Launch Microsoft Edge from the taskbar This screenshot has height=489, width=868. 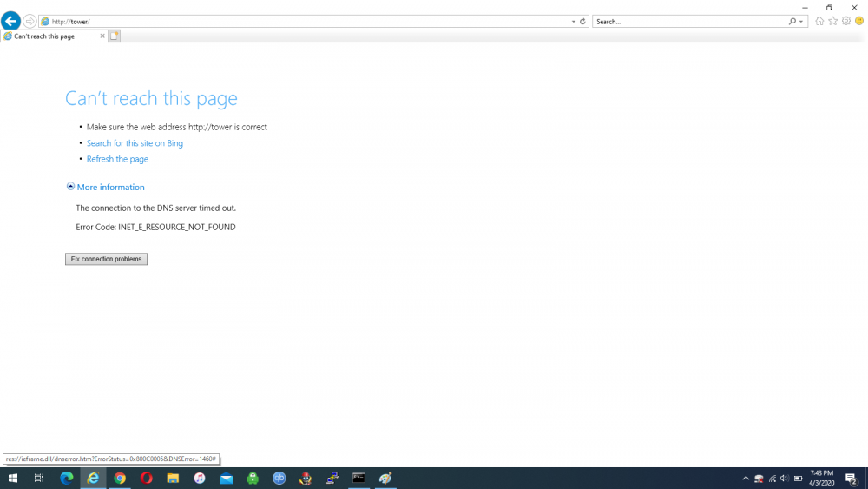67,478
